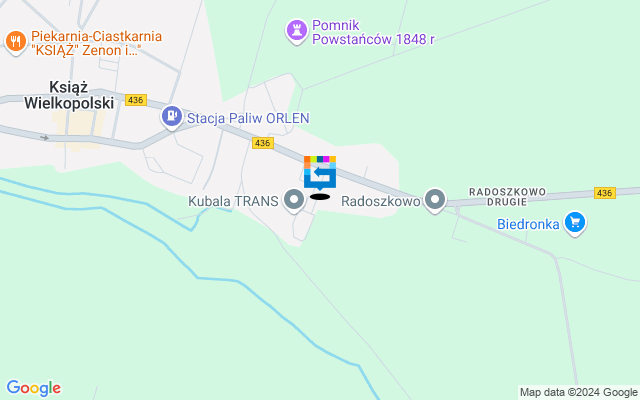640x400 pixels.
Task: Select the Biedronka store name label
Action: tap(528, 224)
